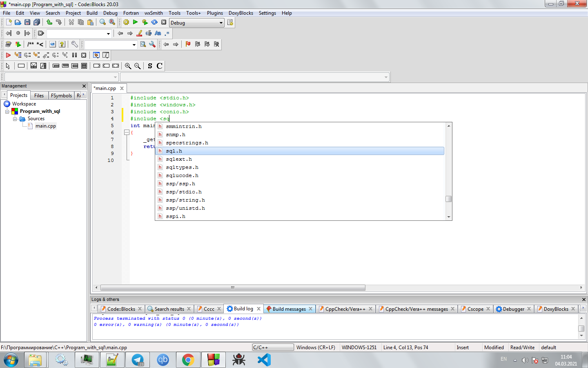Collapse the main function fold marker
The height and width of the screenshot is (368, 588).
tap(127, 132)
